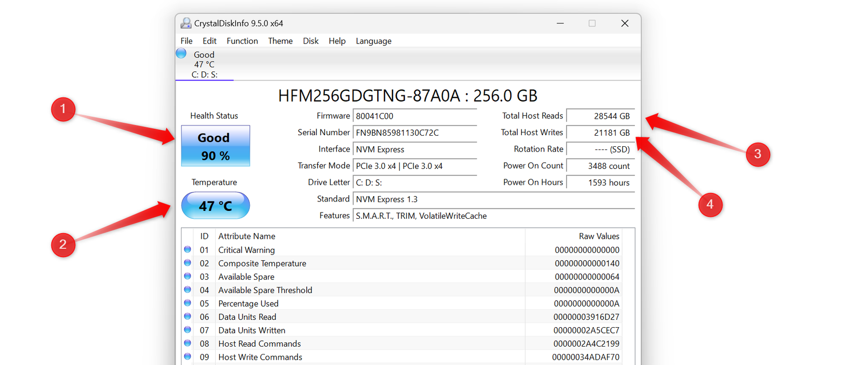Open the File menu
The width and height of the screenshot is (868, 365).
click(x=186, y=41)
